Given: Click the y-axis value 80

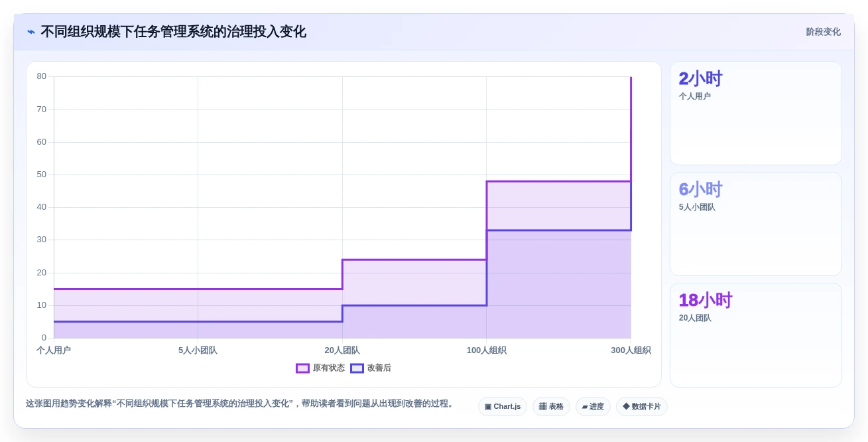Looking at the screenshot, I should coord(42,76).
